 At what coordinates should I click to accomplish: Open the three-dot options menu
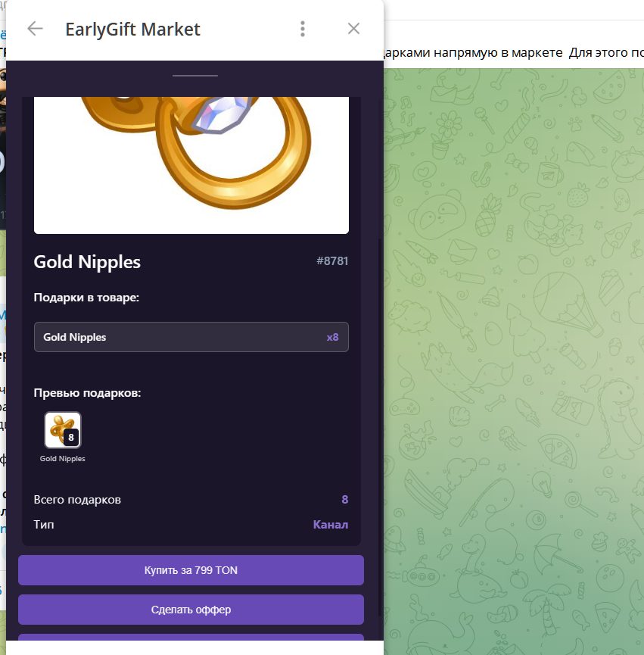(303, 29)
